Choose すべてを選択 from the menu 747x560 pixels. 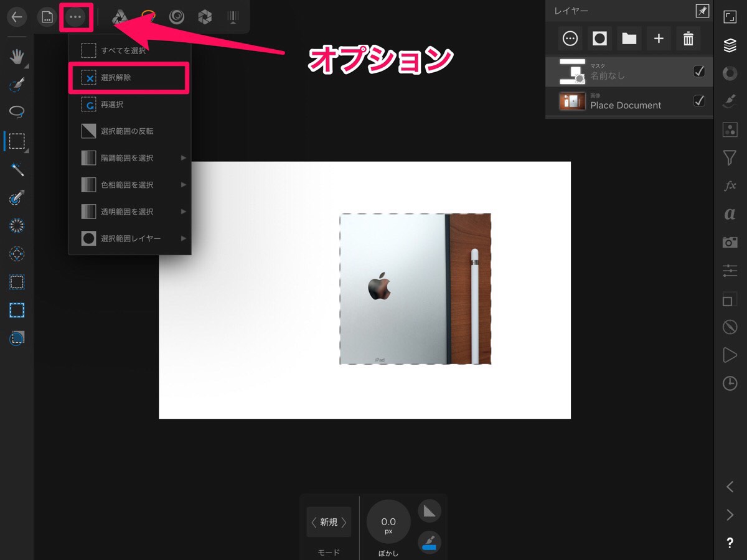pos(129,50)
